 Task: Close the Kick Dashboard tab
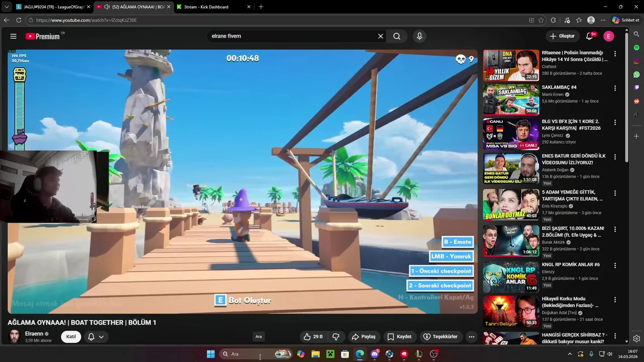click(249, 7)
